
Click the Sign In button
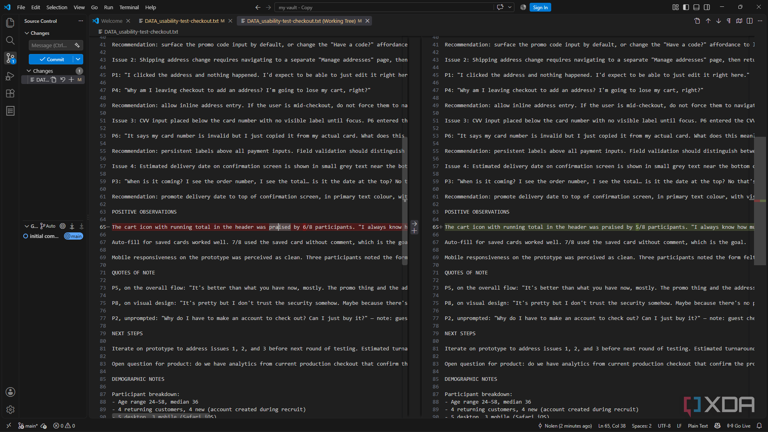(x=540, y=7)
